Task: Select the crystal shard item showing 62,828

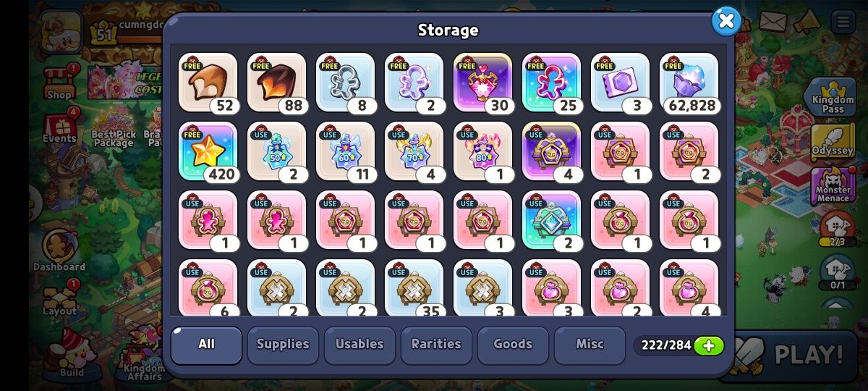Action: pyautogui.click(x=689, y=83)
